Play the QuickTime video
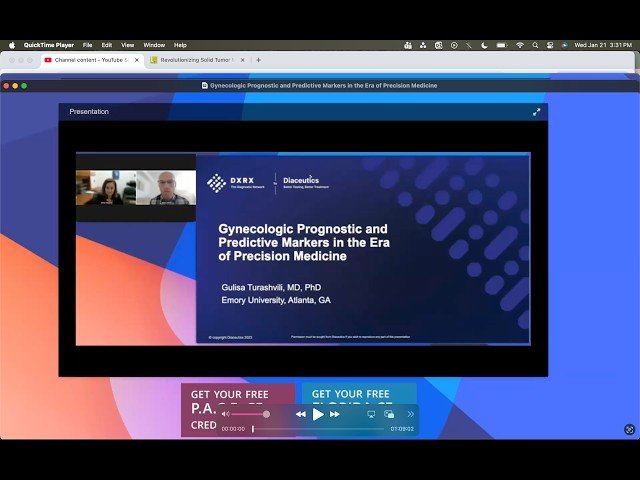This screenshot has height=480, width=640. (x=318, y=414)
